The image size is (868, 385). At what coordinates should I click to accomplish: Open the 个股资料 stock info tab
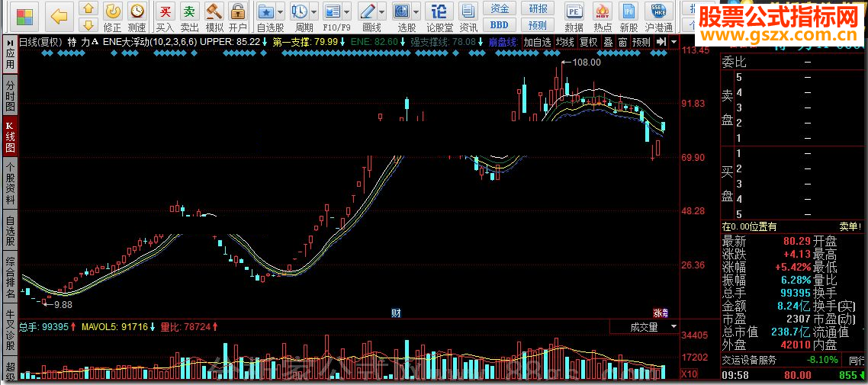point(10,182)
